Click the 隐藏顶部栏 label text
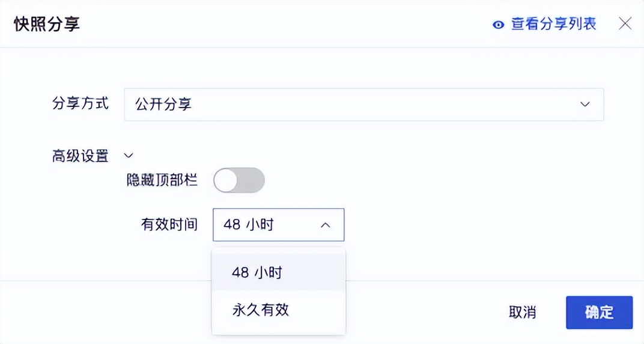Image resolution: width=644 pixels, height=344 pixels. (x=162, y=180)
